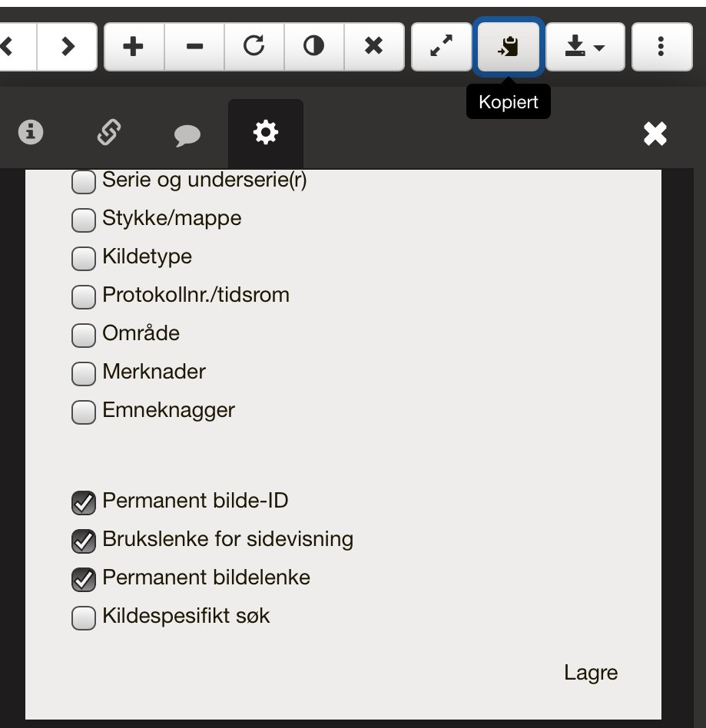Tick the Emneknagger checkbox

tap(83, 412)
